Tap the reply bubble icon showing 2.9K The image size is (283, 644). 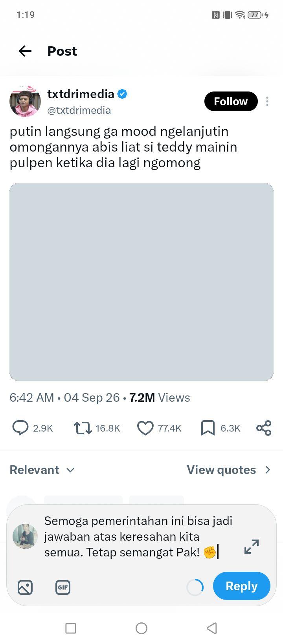tap(20, 428)
